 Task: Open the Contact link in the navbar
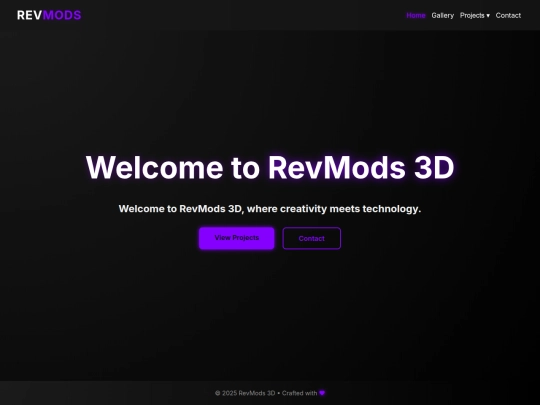click(508, 15)
